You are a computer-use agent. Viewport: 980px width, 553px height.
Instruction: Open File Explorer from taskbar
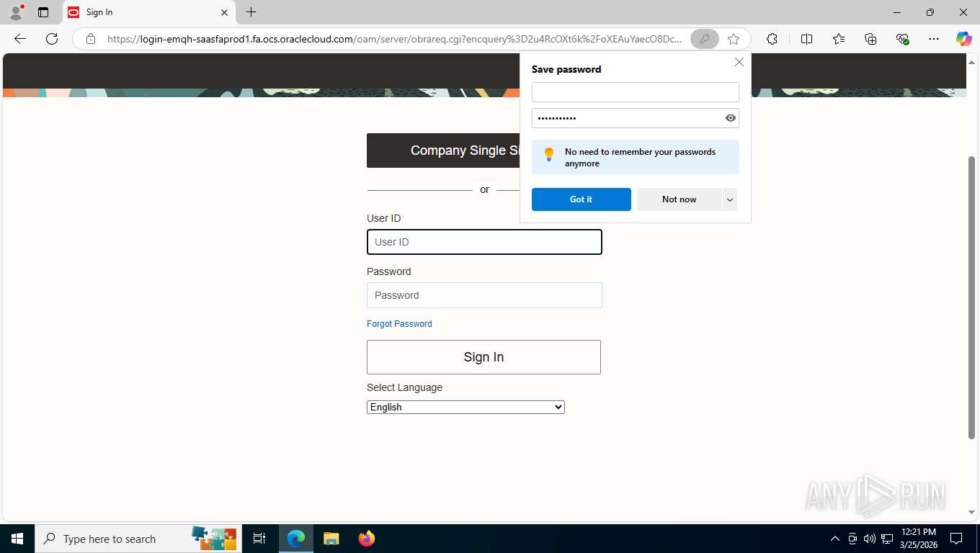tap(331, 539)
